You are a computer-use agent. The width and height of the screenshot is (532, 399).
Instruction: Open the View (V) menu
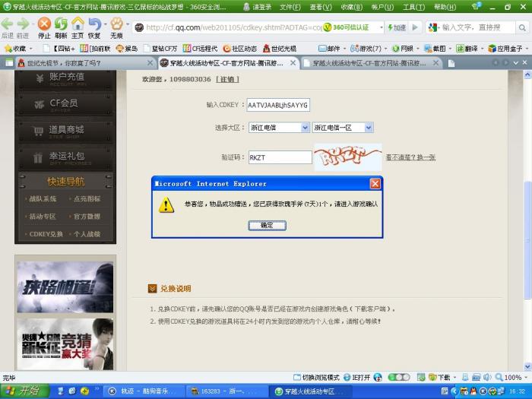[321, 7]
